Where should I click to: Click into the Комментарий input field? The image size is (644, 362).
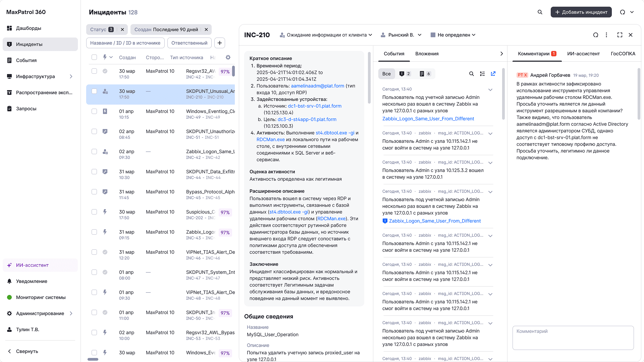pyautogui.click(x=573, y=338)
